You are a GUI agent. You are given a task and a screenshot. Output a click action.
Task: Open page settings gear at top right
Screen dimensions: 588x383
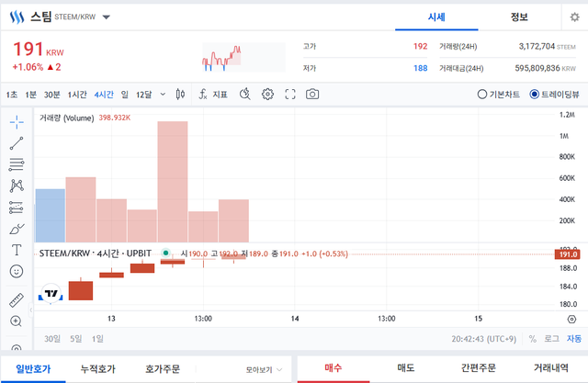coord(574,17)
